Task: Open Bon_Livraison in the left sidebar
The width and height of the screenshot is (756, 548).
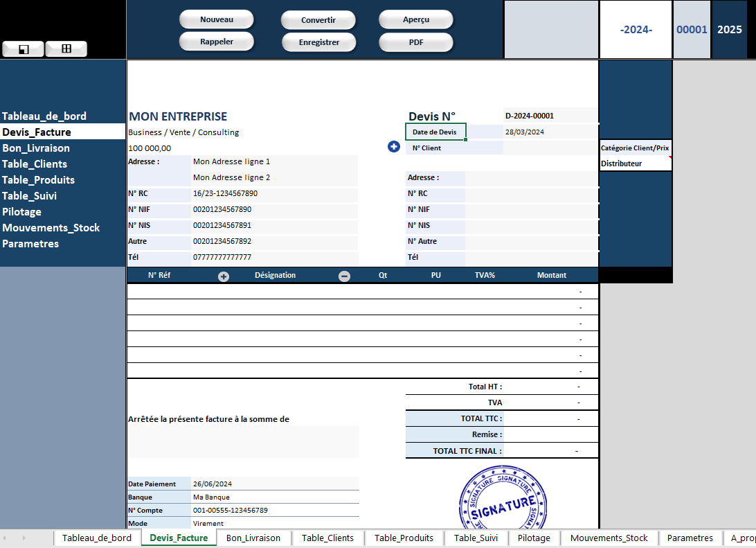Action: coord(36,148)
